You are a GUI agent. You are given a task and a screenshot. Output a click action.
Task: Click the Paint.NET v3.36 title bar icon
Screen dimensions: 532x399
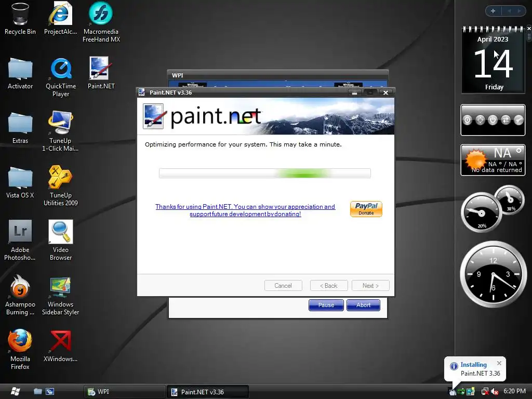point(142,92)
